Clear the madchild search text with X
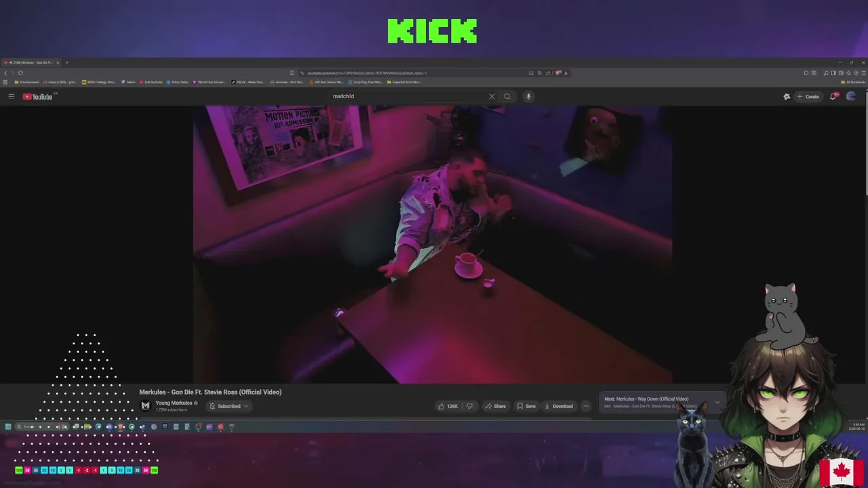The height and width of the screenshot is (488, 868). point(492,96)
